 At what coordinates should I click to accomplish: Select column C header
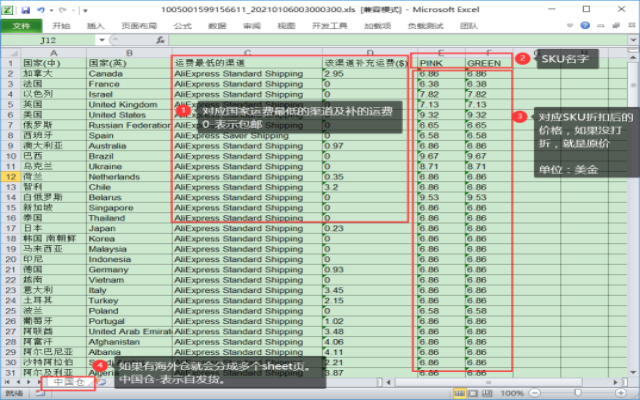(x=246, y=52)
